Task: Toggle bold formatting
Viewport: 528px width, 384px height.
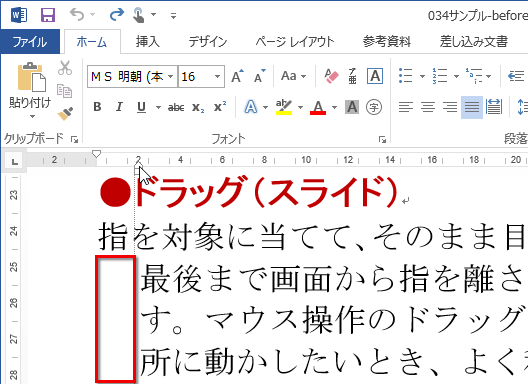Action: pyautogui.click(x=97, y=107)
